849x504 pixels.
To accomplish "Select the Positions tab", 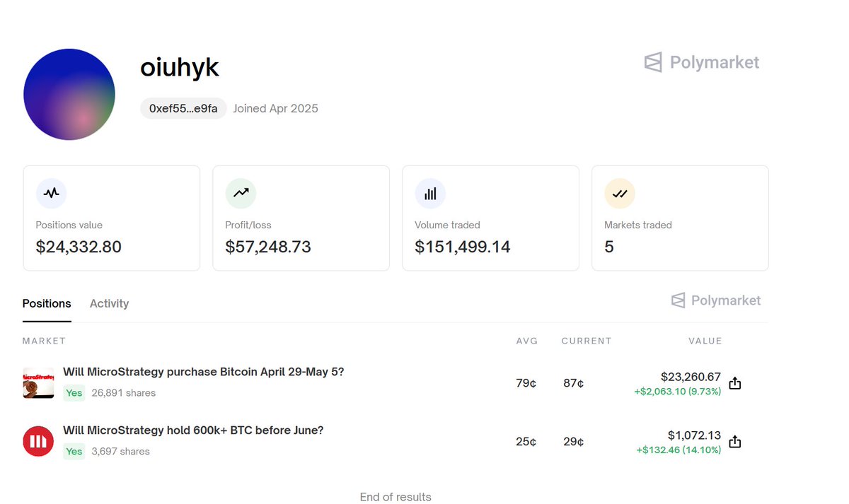I will click(47, 304).
